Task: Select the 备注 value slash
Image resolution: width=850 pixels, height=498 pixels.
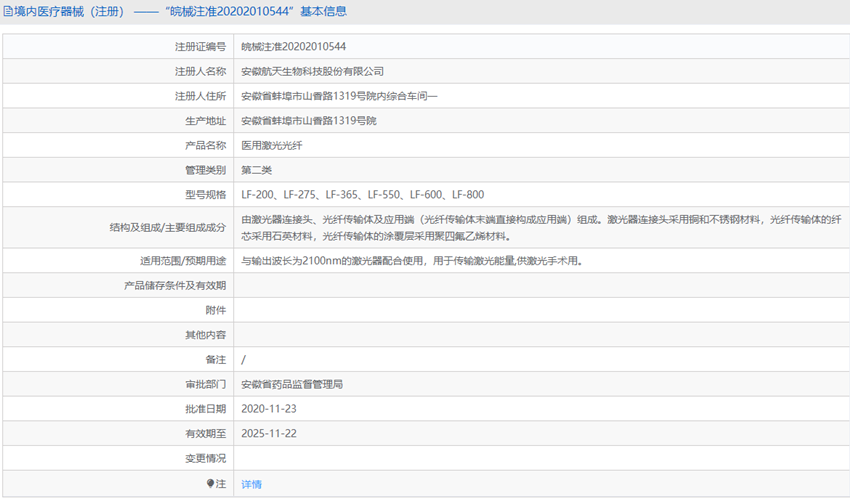Action: (243, 360)
